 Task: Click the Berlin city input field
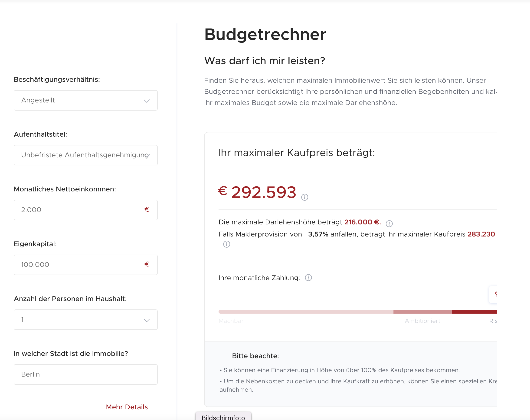point(85,374)
